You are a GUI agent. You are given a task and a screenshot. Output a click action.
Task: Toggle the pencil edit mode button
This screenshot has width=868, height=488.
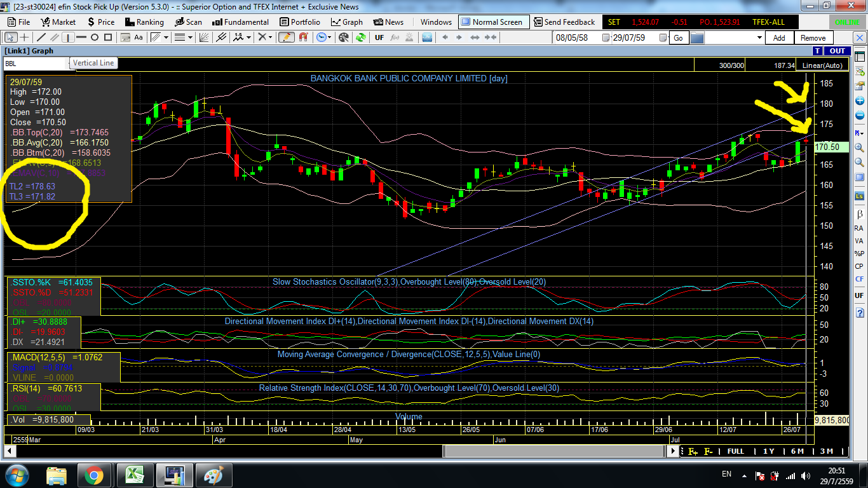[286, 37]
